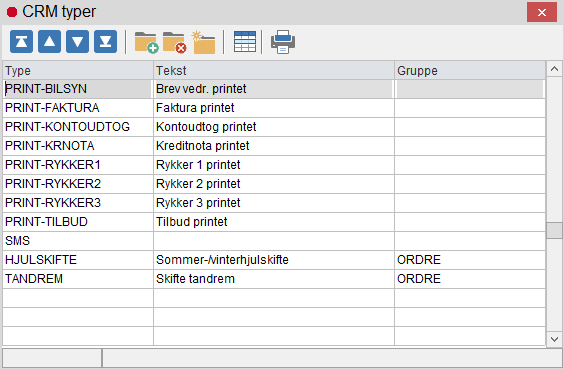Move down one record arrow button

click(x=77, y=42)
